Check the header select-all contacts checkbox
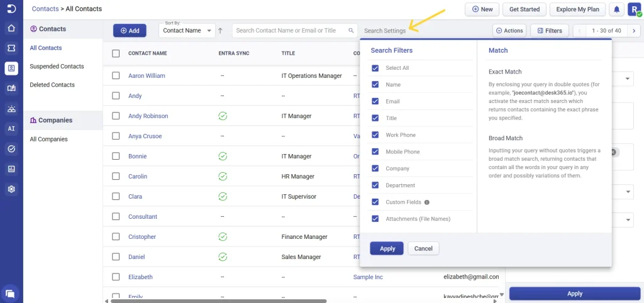Image resolution: width=644 pixels, height=303 pixels. pyautogui.click(x=116, y=53)
